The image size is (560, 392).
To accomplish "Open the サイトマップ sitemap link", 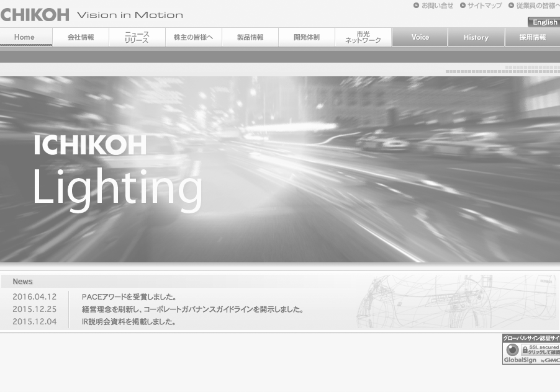I will 485,6.
